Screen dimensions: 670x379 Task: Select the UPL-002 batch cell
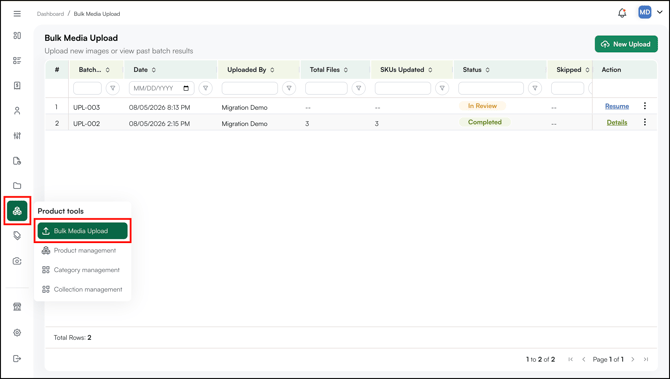pos(86,123)
